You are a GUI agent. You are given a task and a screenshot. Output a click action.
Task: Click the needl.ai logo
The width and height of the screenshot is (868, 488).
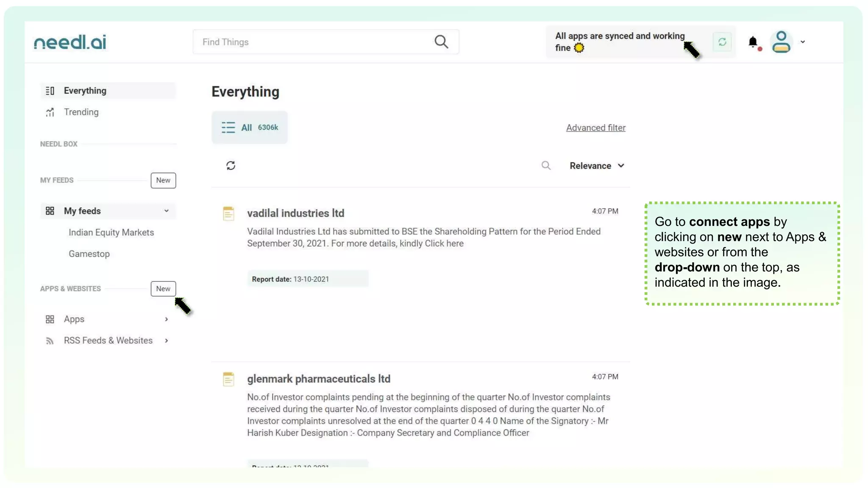[x=70, y=42]
